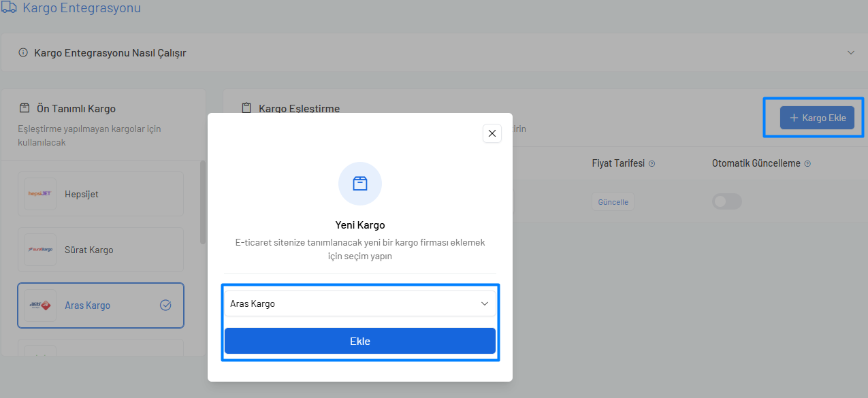Close the Yeni Kargo dialog

[492, 133]
